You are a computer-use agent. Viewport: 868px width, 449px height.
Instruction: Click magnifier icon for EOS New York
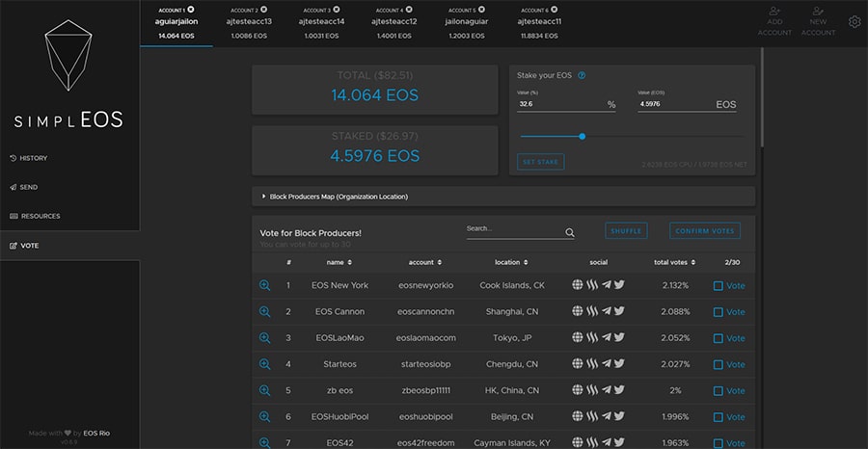click(x=265, y=285)
